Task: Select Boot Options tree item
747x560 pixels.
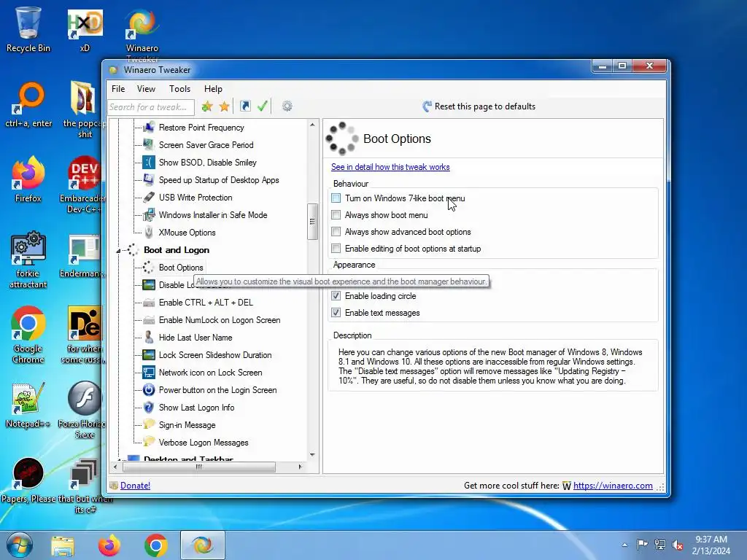Action: (181, 268)
